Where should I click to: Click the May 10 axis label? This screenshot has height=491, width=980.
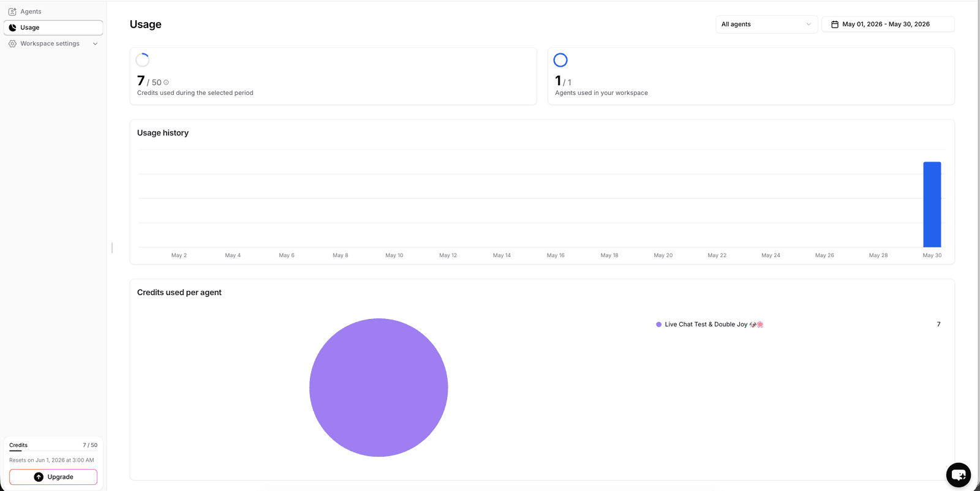pos(394,255)
